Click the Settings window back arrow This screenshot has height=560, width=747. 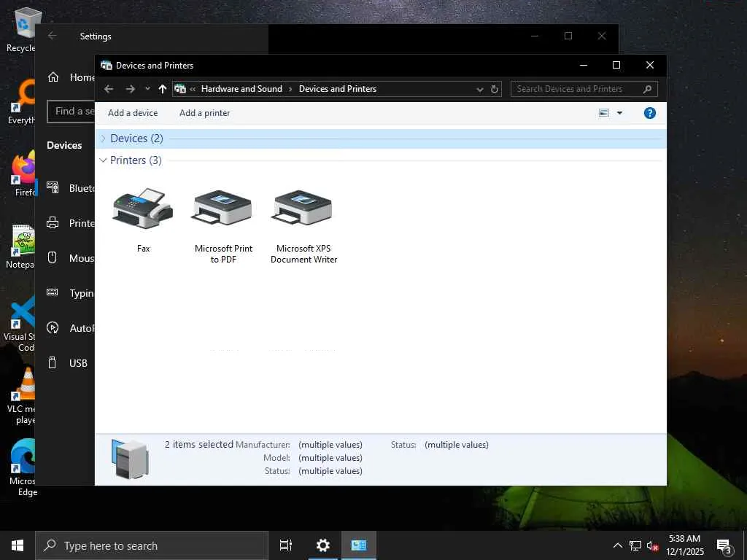(53, 36)
